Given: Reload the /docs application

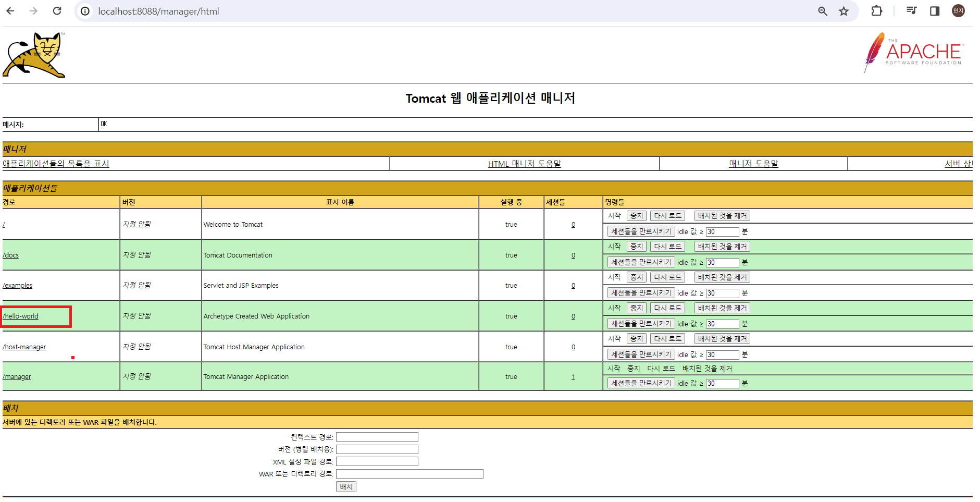Looking at the screenshot, I should pyautogui.click(x=667, y=247).
